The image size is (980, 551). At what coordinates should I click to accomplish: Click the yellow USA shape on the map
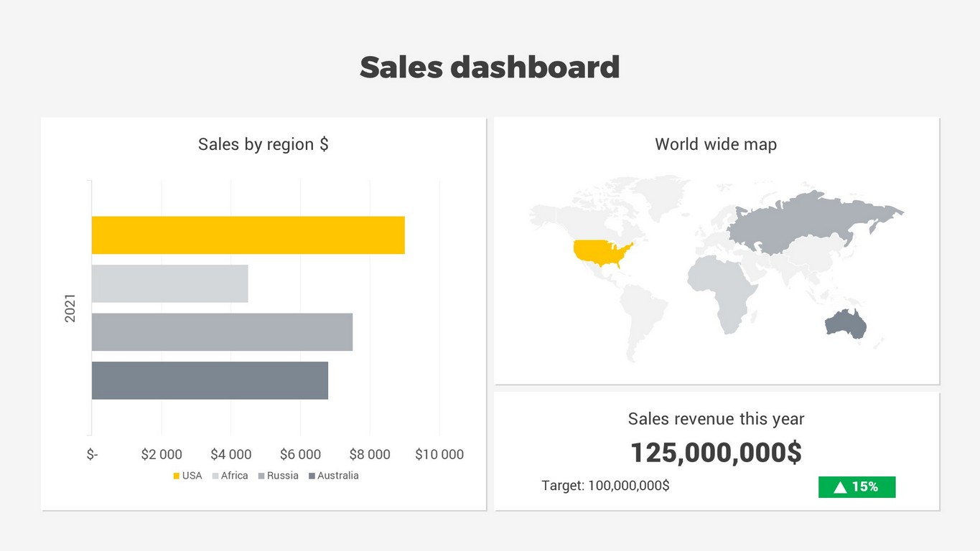[600, 252]
